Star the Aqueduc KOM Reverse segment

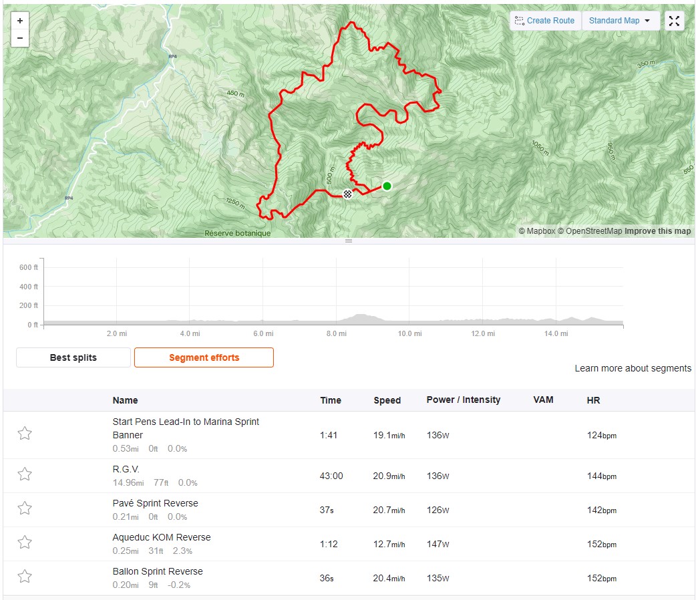(25, 542)
